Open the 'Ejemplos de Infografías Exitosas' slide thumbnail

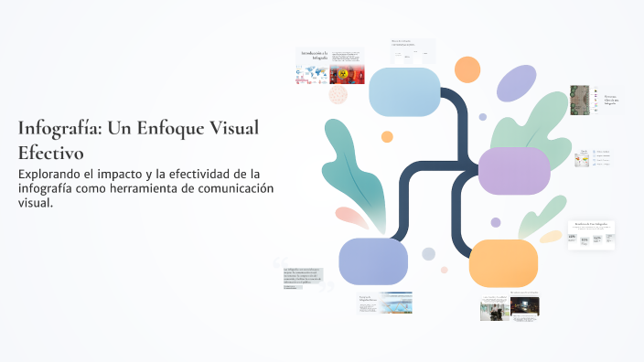click(385, 303)
